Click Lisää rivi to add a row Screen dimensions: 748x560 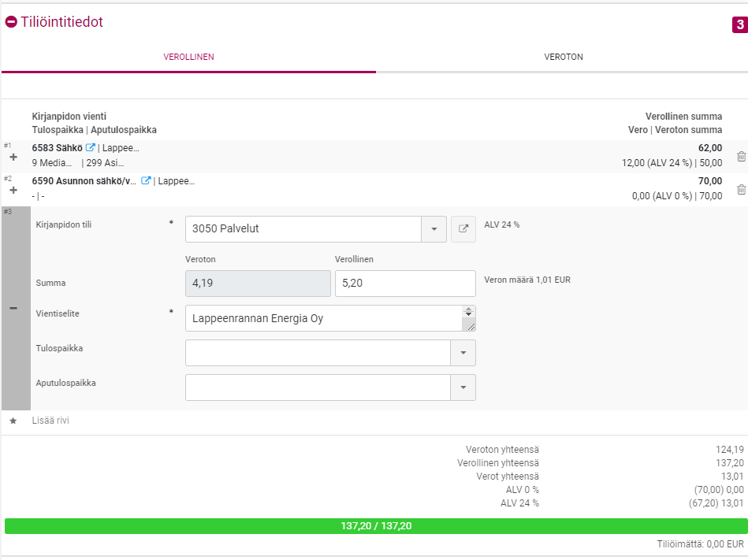tap(50, 421)
